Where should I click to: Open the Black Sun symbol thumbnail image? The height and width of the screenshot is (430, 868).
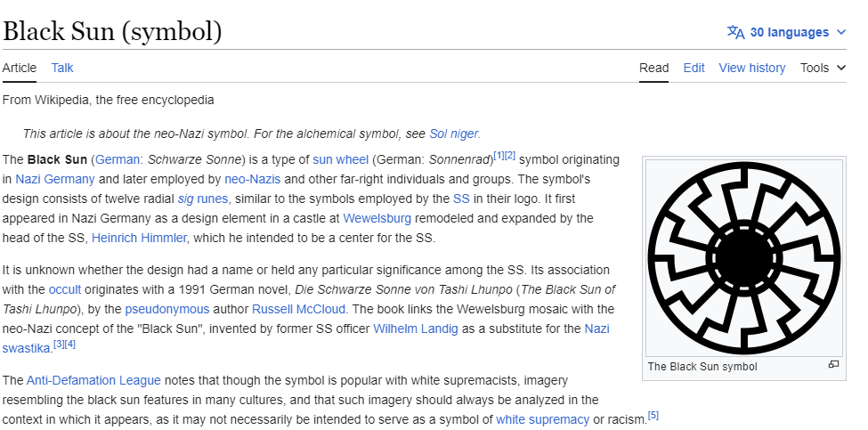[x=744, y=258]
